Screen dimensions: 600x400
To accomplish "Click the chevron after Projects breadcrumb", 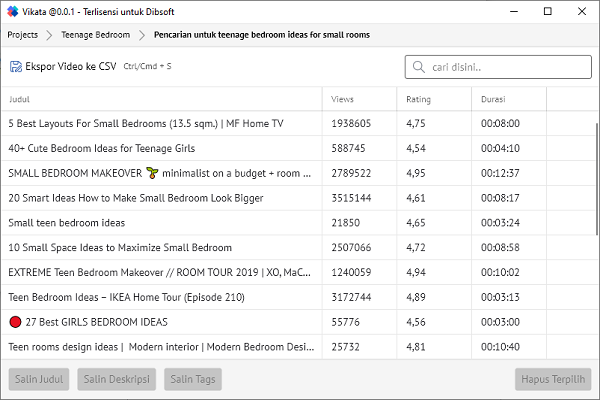I will pyautogui.click(x=49, y=35).
